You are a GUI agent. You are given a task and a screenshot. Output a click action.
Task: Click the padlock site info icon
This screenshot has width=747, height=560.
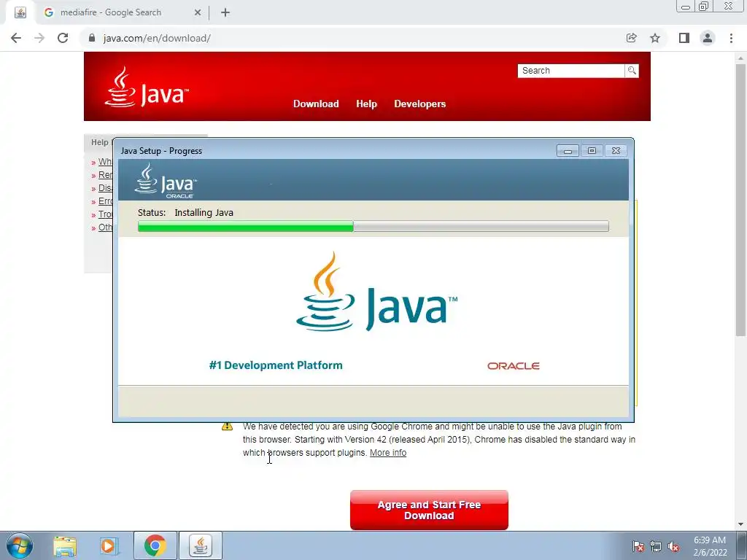coord(92,38)
